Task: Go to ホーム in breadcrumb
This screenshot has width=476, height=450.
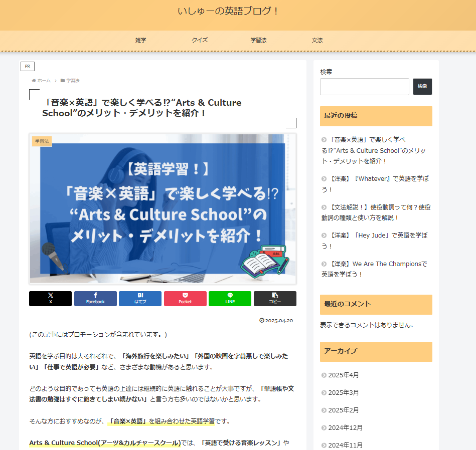Action: (44, 81)
